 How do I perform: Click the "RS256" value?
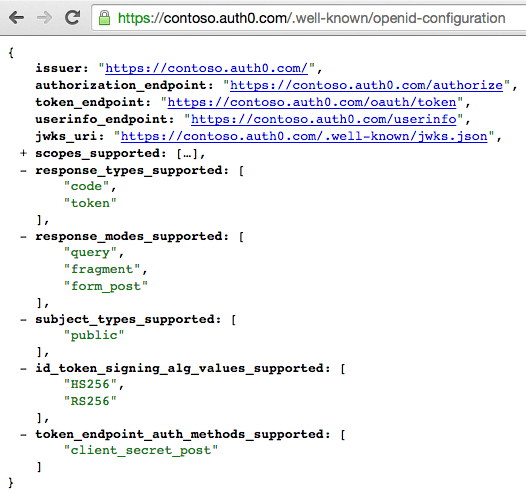coord(90,401)
